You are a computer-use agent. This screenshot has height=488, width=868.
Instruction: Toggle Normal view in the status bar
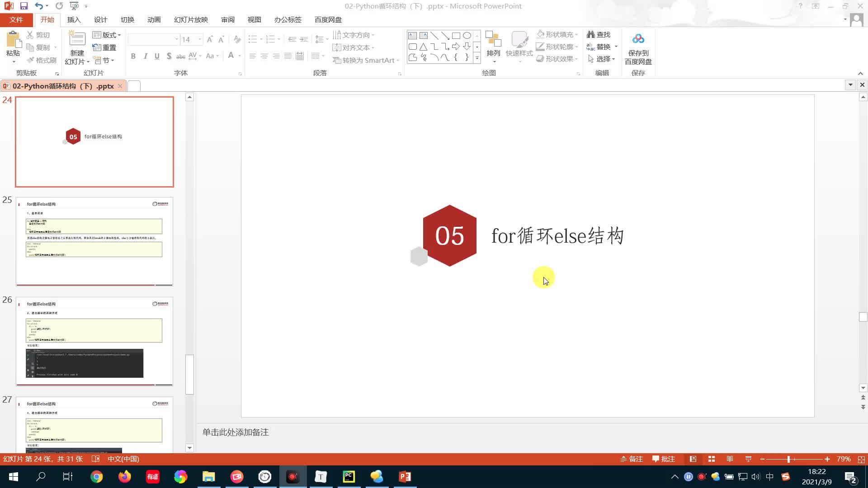point(693,459)
